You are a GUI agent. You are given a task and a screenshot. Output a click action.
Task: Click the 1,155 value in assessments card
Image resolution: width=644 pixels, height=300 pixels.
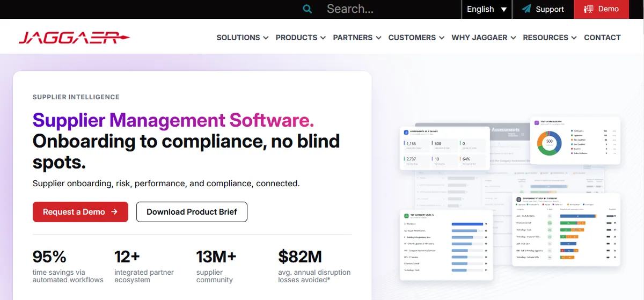[411, 144]
